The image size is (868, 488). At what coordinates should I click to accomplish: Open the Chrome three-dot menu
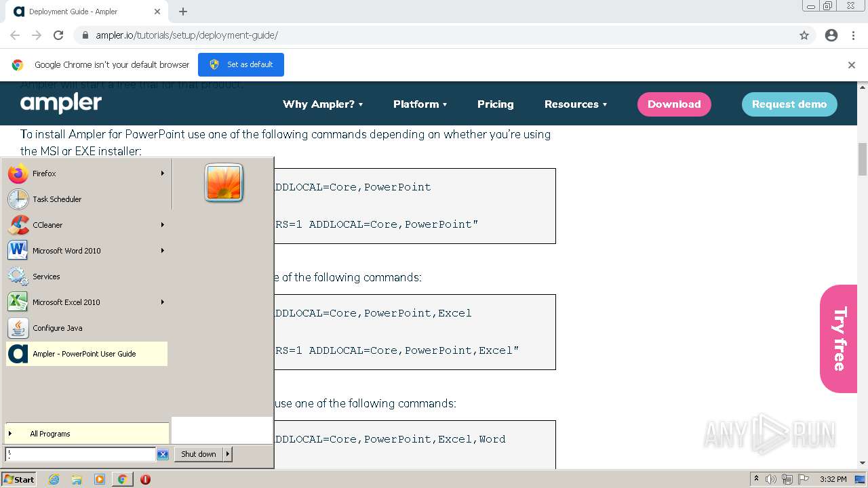coord(853,35)
